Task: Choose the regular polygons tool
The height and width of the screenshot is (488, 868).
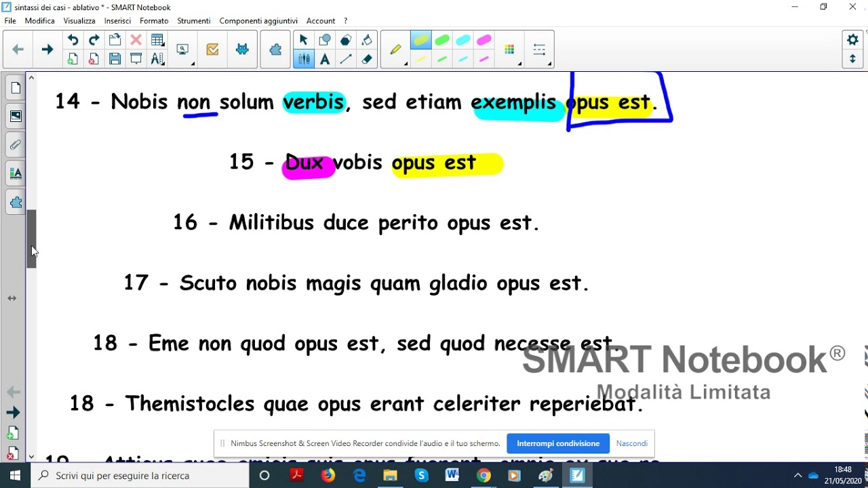Action: [x=346, y=40]
